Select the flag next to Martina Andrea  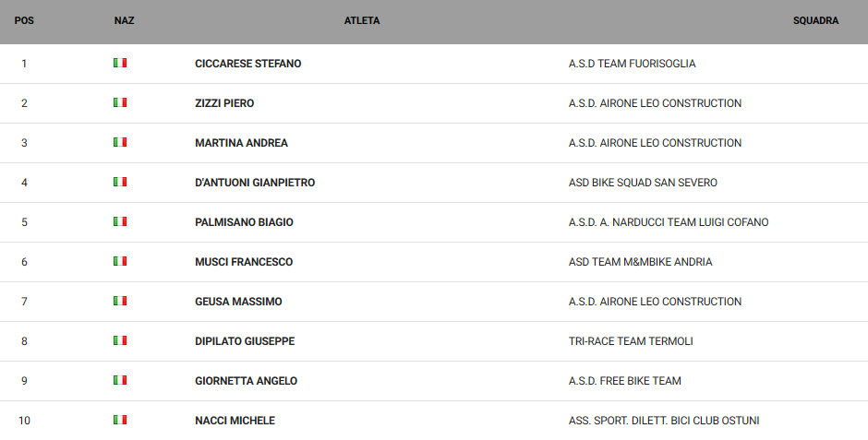[x=120, y=142]
